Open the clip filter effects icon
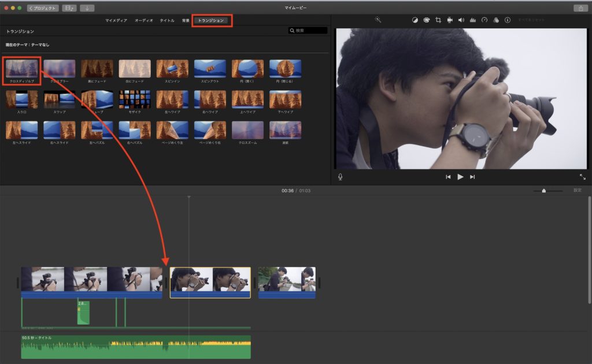The image size is (592, 364). point(496,20)
